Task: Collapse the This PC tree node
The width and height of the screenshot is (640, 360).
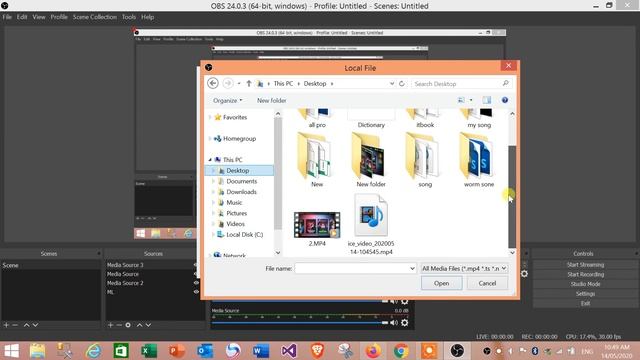Action: [210, 160]
